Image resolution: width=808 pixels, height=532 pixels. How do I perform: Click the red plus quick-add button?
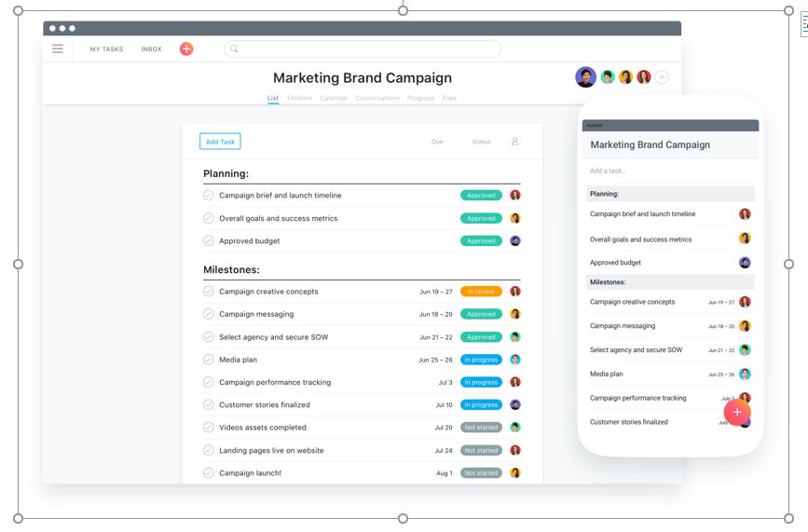186,48
